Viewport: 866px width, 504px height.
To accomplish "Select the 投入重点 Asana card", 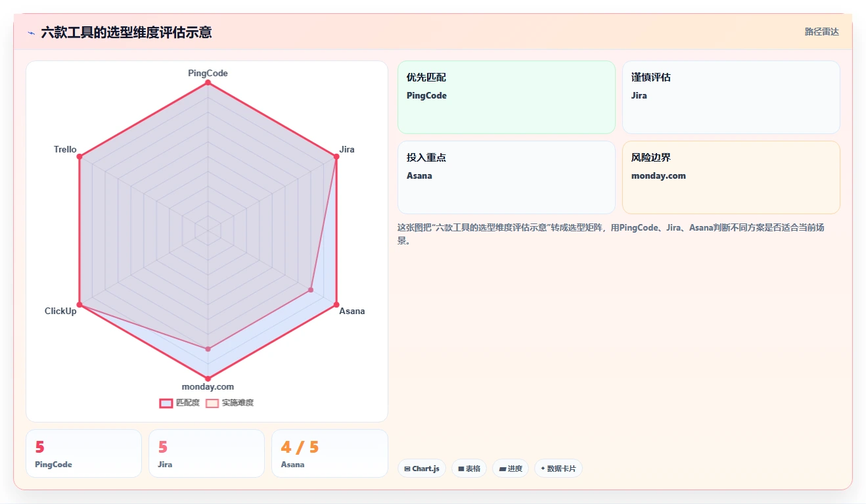I will pyautogui.click(x=507, y=177).
